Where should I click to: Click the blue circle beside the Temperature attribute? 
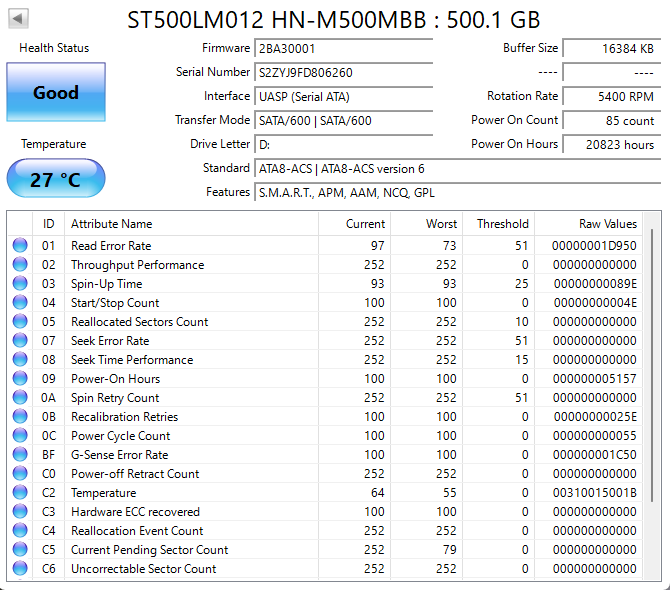point(20,493)
